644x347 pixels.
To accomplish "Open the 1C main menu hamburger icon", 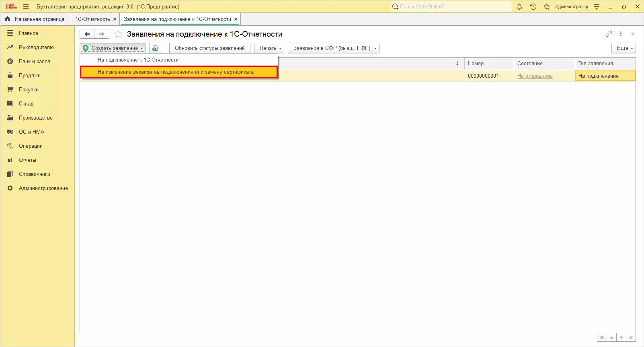I will coord(26,6).
